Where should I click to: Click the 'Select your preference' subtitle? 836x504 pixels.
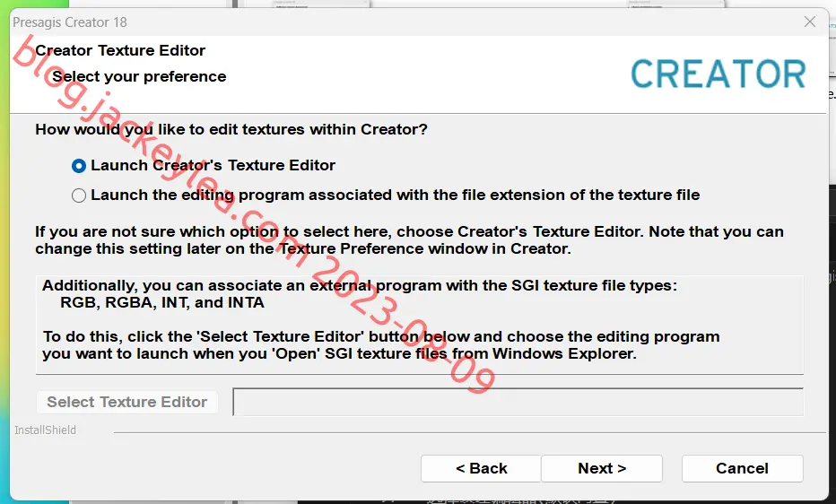pyautogui.click(x=139, y=77)
